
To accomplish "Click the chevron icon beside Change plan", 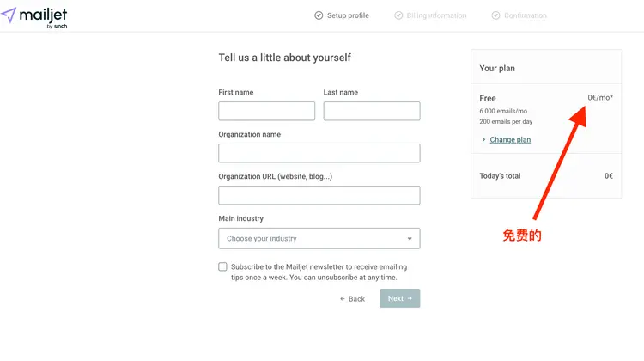I will tap(483, 140).
